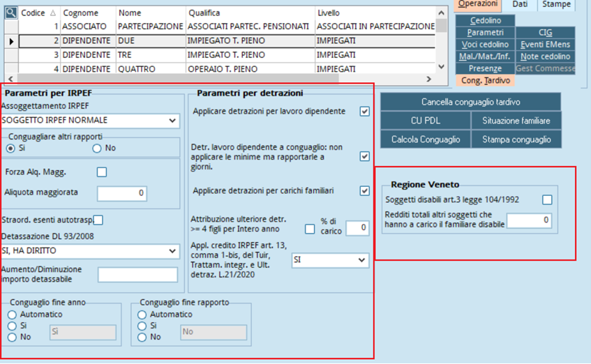Viewport: 591px width, 364px height.
Task: Toggle Straord. esenti autotrasp. checkbox
Action: pyautogui.click(x=98, y=220)
